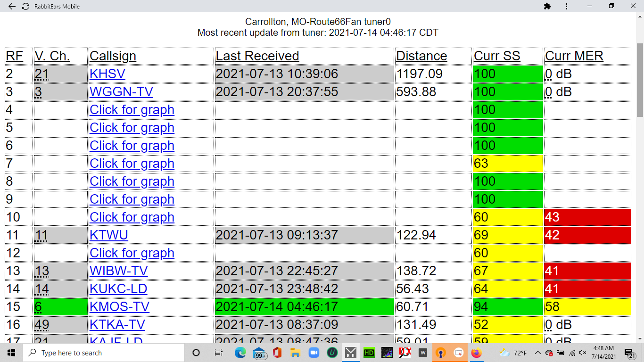Click the muted volume tray icon
Screen dimensions: 644x362
(583, 353)
